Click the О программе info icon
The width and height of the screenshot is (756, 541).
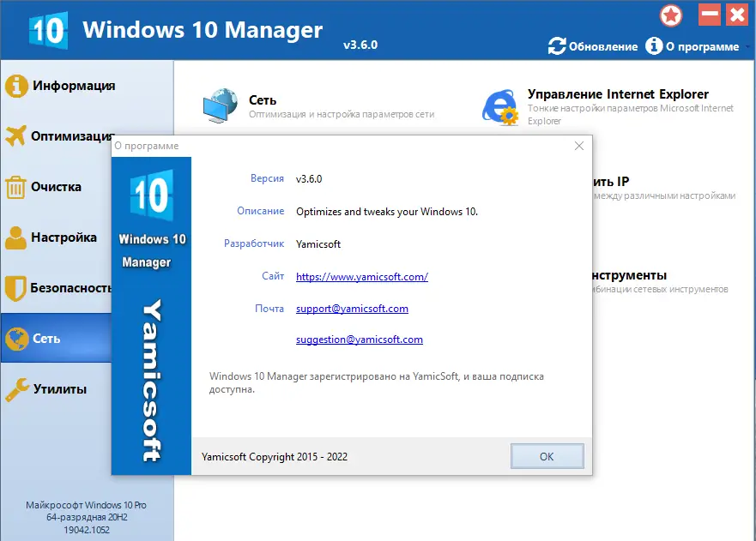[x=654, y=45]
